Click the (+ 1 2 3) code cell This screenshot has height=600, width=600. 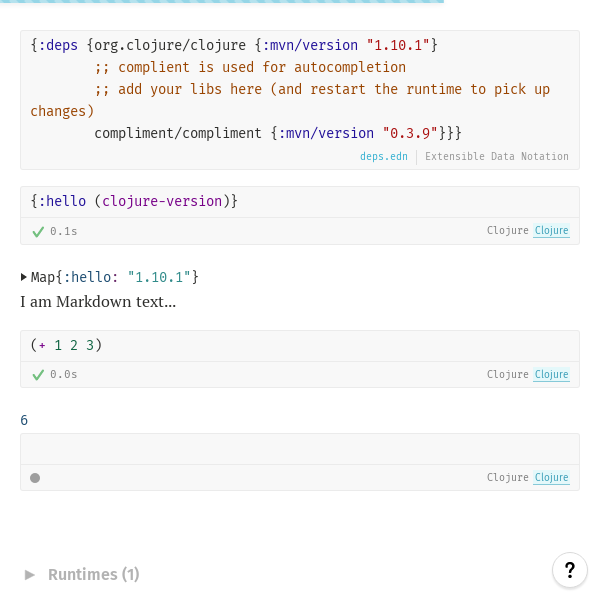click(66, 346)
